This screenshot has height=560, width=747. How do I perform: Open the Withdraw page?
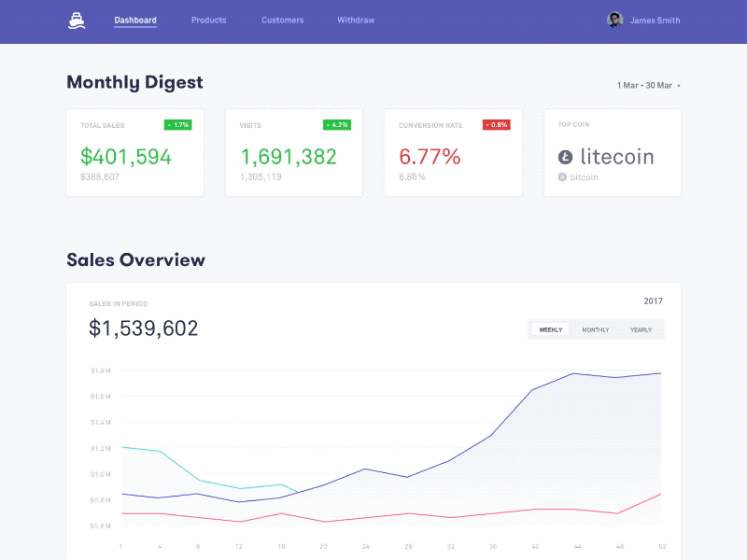point(354,21)
